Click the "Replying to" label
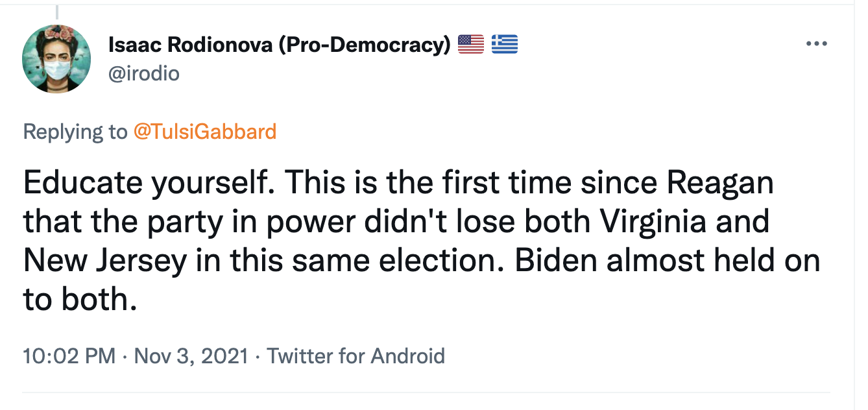The height and width of the screenshot is (410, 868). (x=75, y=132)
